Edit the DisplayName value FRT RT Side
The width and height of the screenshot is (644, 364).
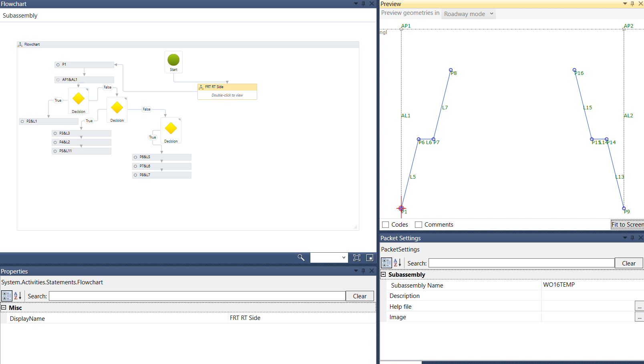pyautogui.click(x=302, y=318)
